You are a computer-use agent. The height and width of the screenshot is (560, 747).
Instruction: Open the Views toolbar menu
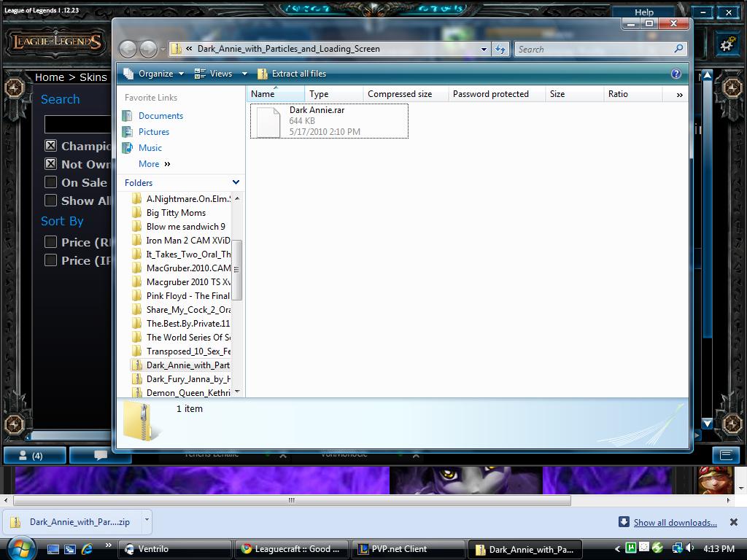[220, 74]
